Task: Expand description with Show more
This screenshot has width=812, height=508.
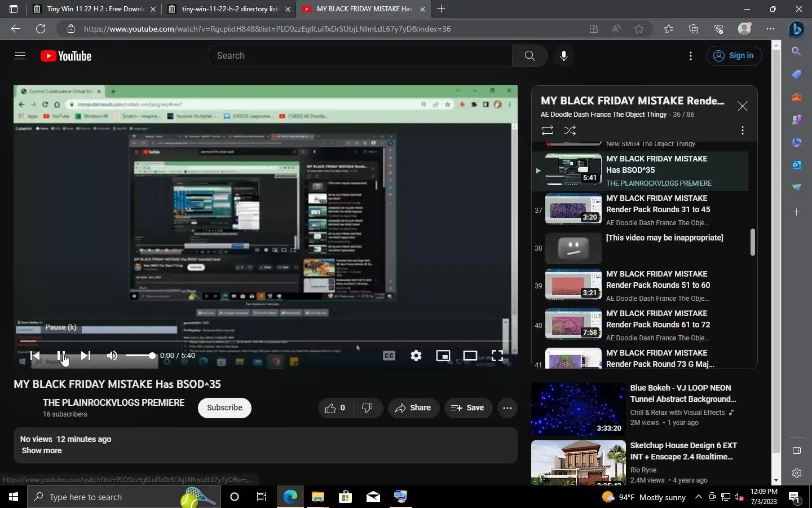Action: (42, 451)
